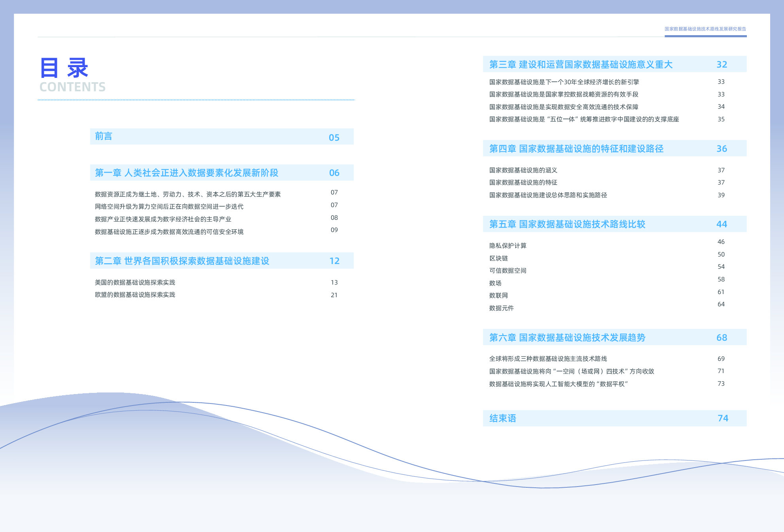Screen dimensions: 784x532
Task: Open 第五章 国家数据基础设施技术路线比较
Action: (x=614, y=224)
